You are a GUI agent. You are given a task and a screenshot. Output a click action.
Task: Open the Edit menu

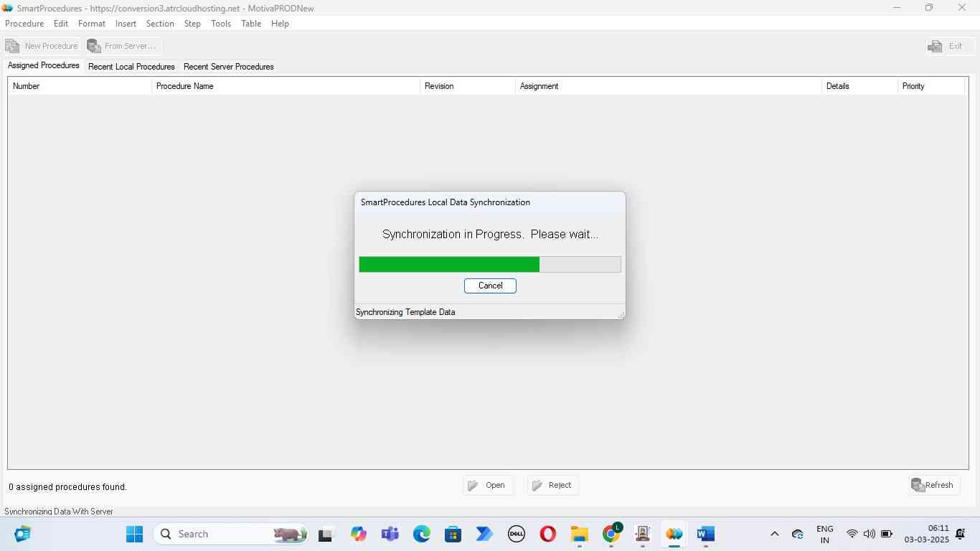[x=61, y=24]
